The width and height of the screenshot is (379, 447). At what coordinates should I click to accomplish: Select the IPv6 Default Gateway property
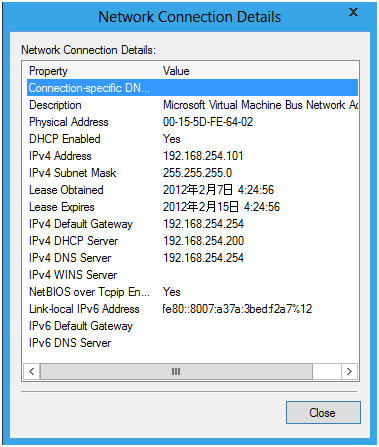point(81,326)
